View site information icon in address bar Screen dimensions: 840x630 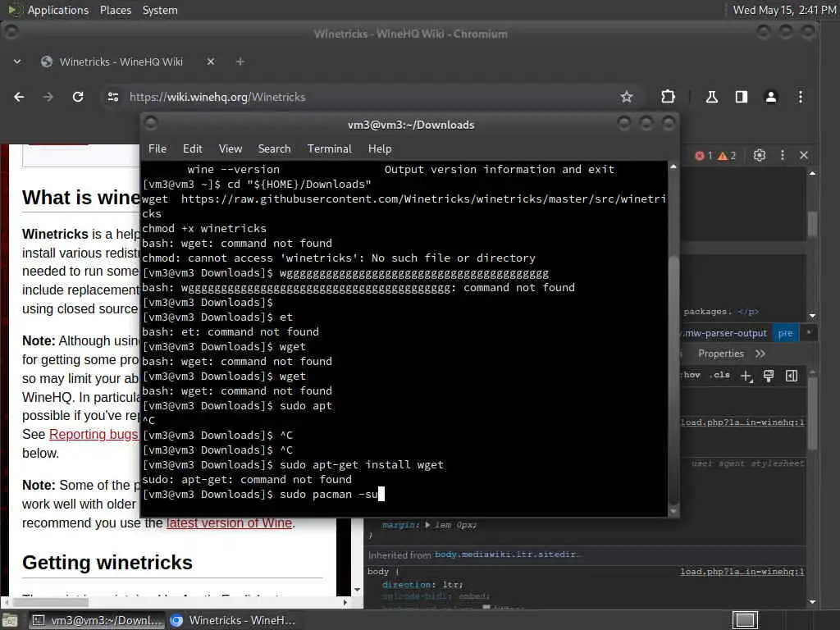(x=113, y=97)
